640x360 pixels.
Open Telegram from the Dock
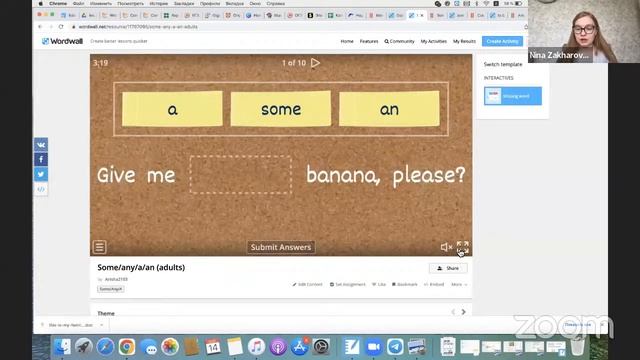tap(395, 347)
